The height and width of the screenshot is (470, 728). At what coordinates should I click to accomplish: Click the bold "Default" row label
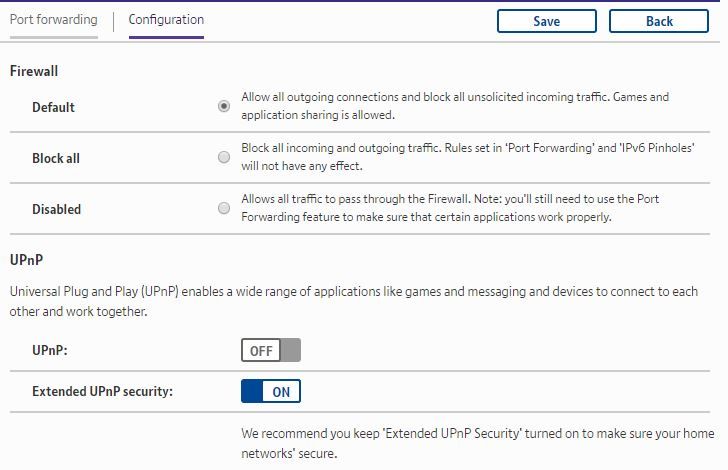[53, 107]
